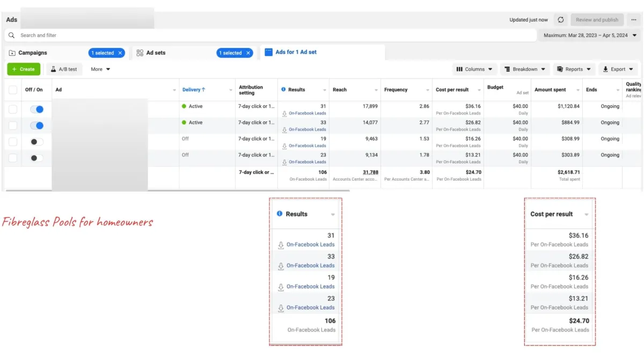Turn on the ad with $308.99 spent

[36, 142]
